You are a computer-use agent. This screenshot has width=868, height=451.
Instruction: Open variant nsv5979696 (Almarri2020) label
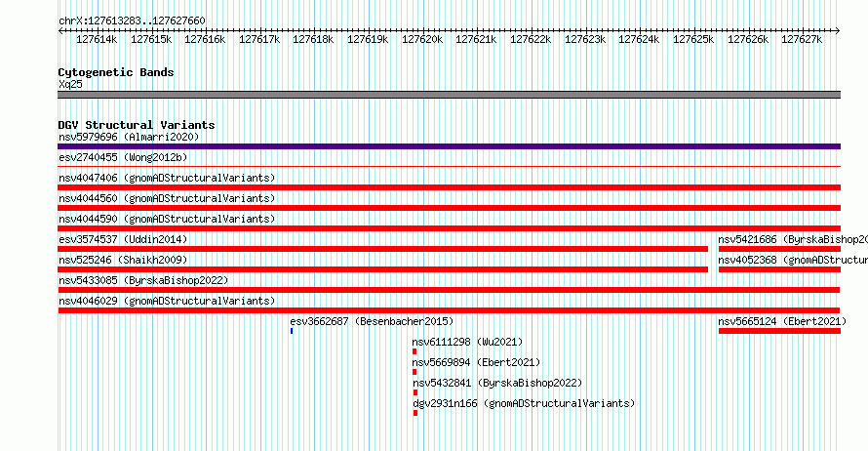(129, 137)
